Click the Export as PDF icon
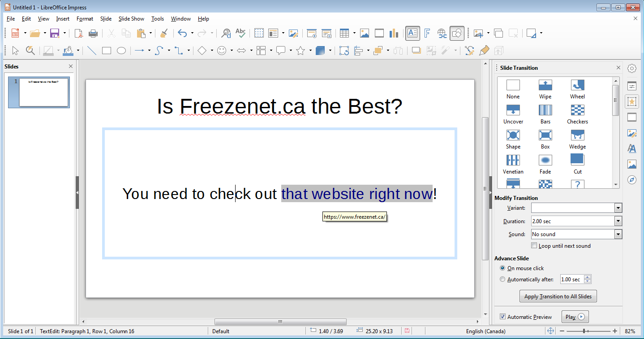 79,33
